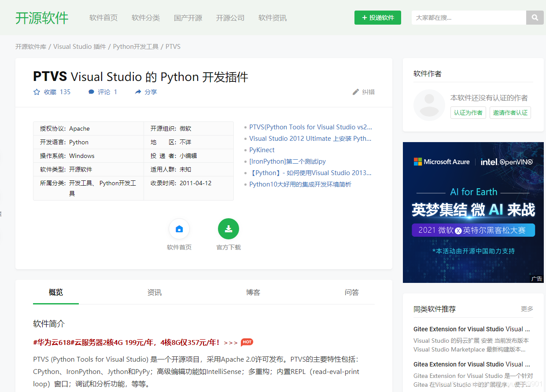This screenshot has height=392, width=546.
Task: Switch to the 资讯 tab
Action: tap(155, 292)
